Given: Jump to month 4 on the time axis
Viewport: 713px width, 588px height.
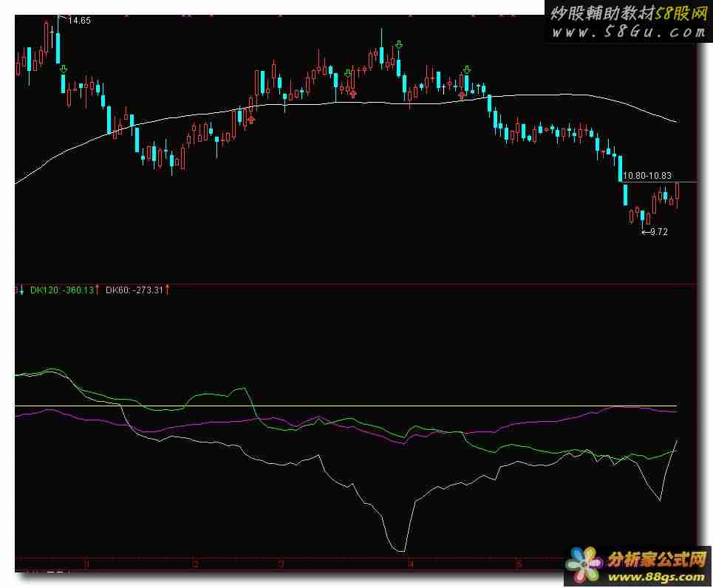Looking at the screenshot, I should [x=410, y=564].
